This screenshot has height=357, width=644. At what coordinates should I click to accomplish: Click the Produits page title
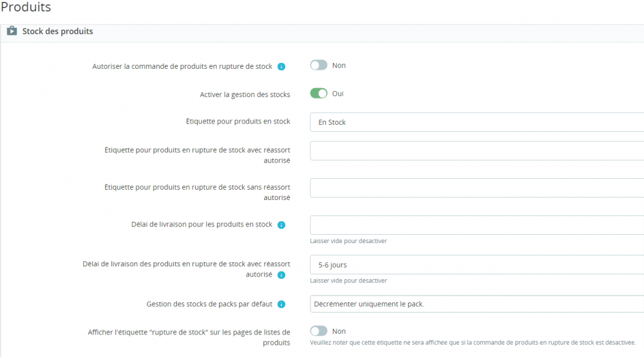coord(26,8)
